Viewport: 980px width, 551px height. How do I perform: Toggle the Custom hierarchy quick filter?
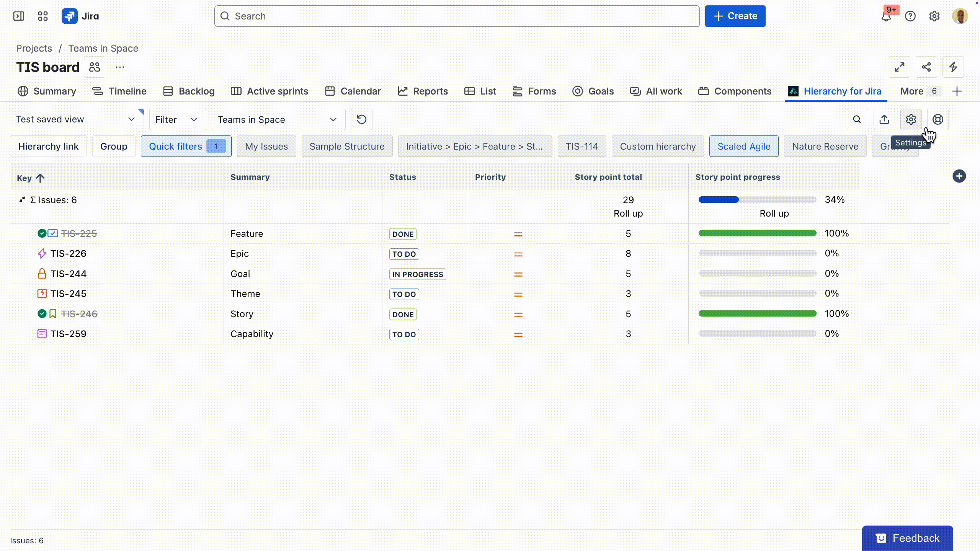[x=658, y=146]
